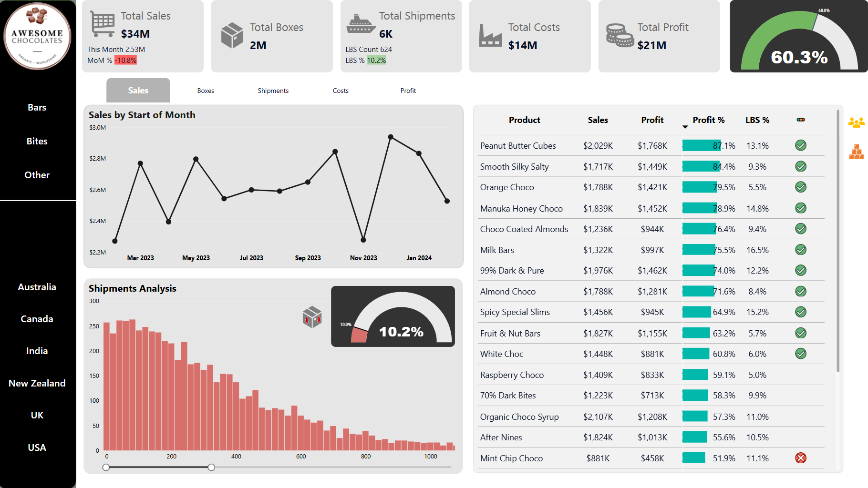Click green check icon for Choco Coated Almonds
Screen dimensions: 868x488
[801, 229]
